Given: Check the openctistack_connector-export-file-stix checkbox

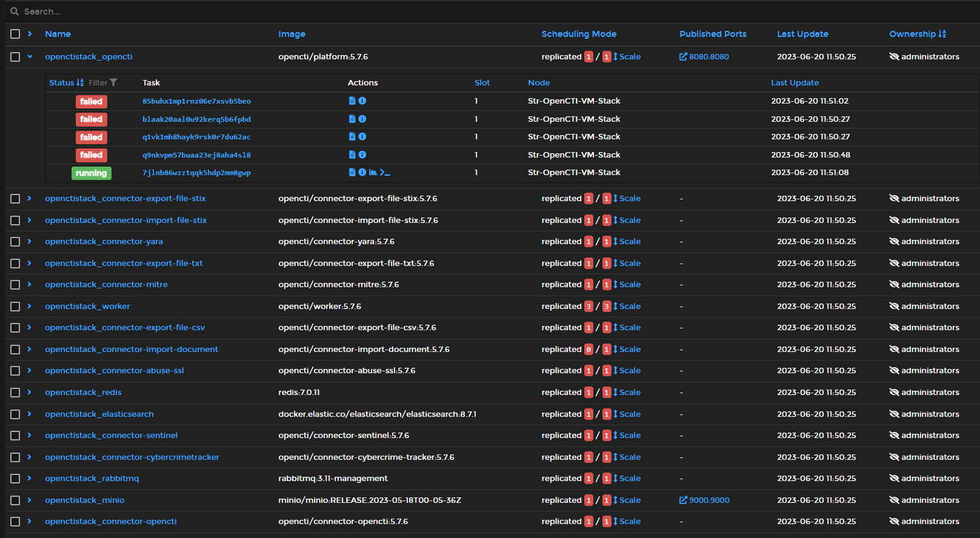Looking at the screenshot, I should tap(15, 199).
